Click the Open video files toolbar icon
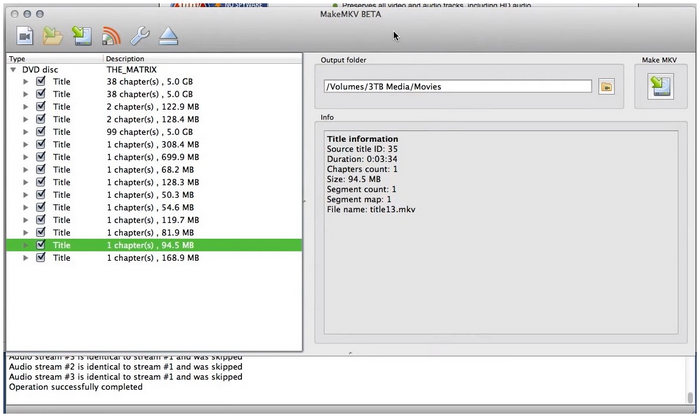The width and height of the screenshot is (700, 417). (x=24, y=37)
